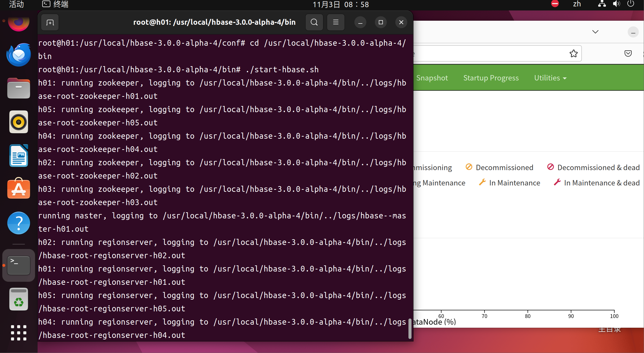This screenshot has height=353, width=644.
Task: Open LibreOffice Writer from dock
Action: point(19,156)
